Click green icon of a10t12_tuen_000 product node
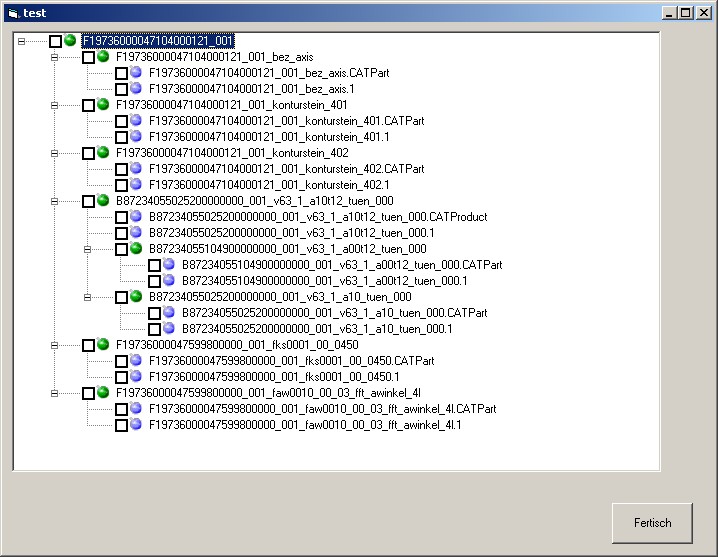Screen dimensions: 718x557 [103, 200]
